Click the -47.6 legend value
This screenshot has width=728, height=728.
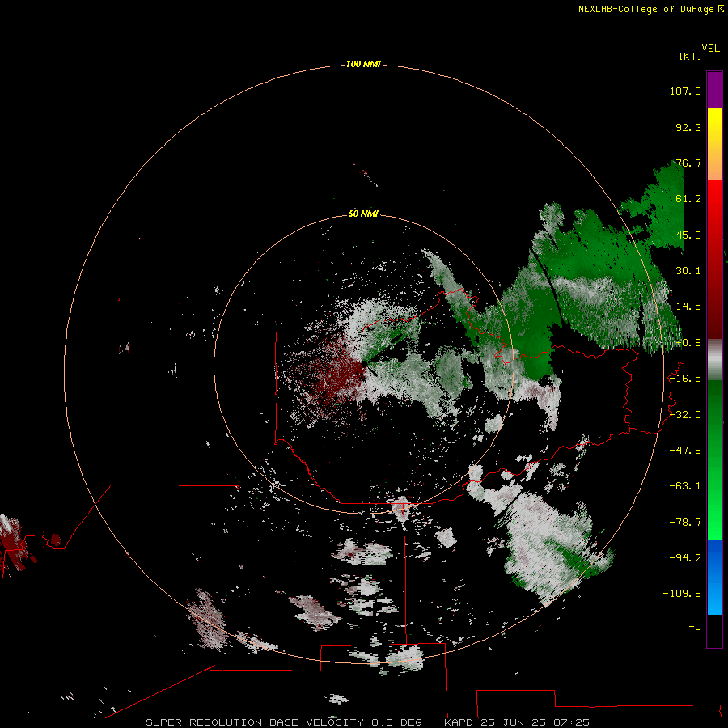point(685,451)
